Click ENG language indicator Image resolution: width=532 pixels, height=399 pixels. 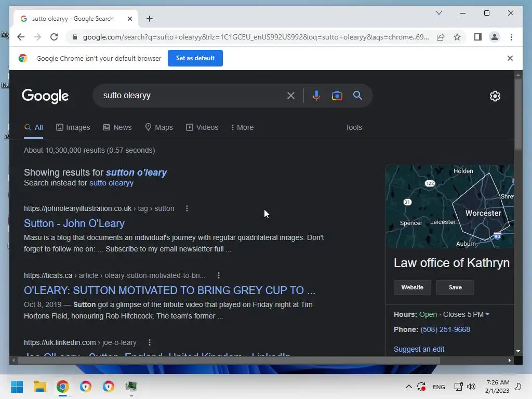tap(438, 387)
